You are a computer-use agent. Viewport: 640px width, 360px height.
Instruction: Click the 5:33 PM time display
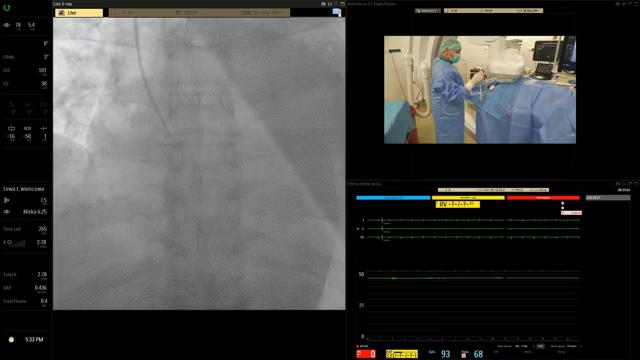34,340
